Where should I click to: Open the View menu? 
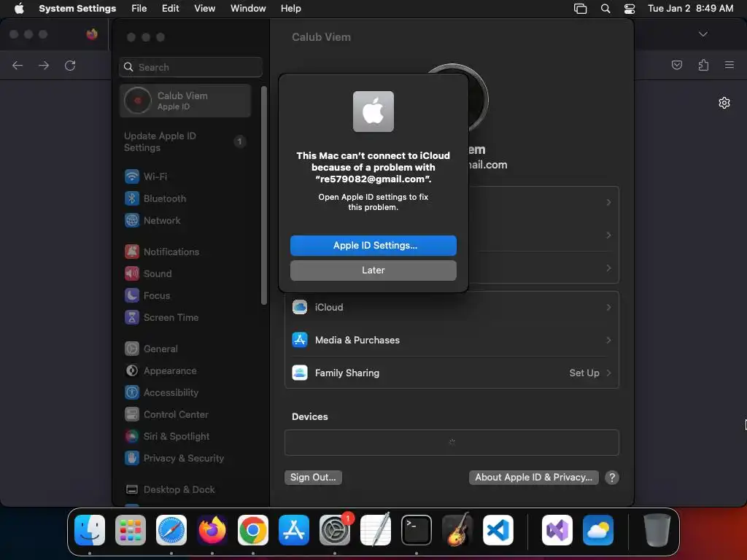pyautogui.click(x=204, y=8)
